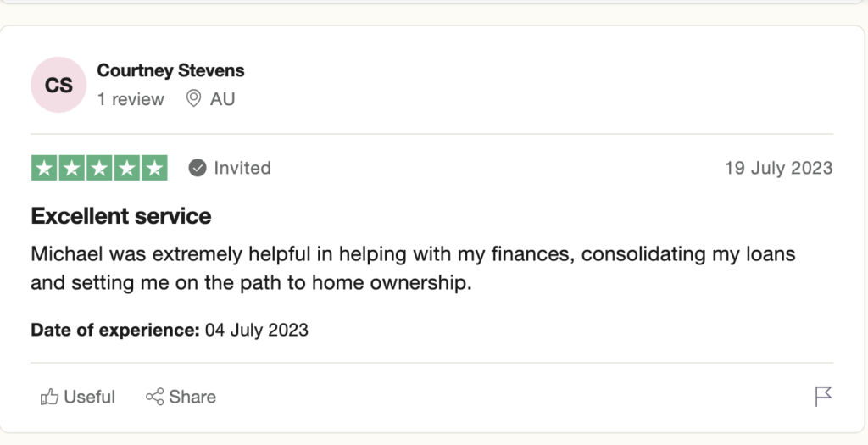Open Courtney Stevens' reviewer profile name
Screen dimensions: 868x445
[x=170, y=70]
